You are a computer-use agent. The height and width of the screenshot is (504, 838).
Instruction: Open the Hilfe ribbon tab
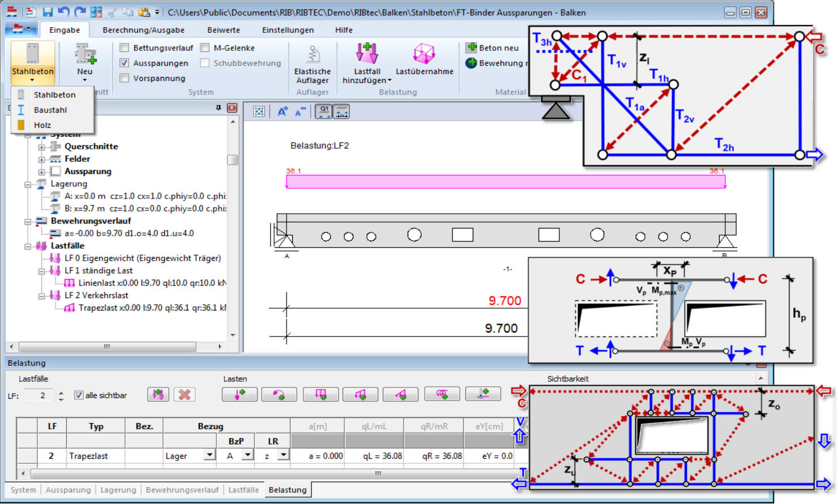[343, 30]
